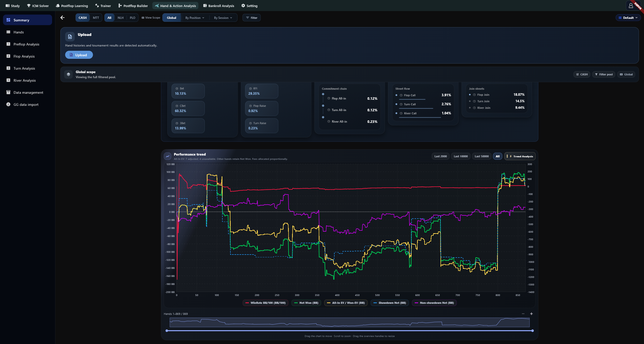Open Hands from sidebar
Image resolution: width=644 pixels, height=344 pixels.
tap(28, 32)
